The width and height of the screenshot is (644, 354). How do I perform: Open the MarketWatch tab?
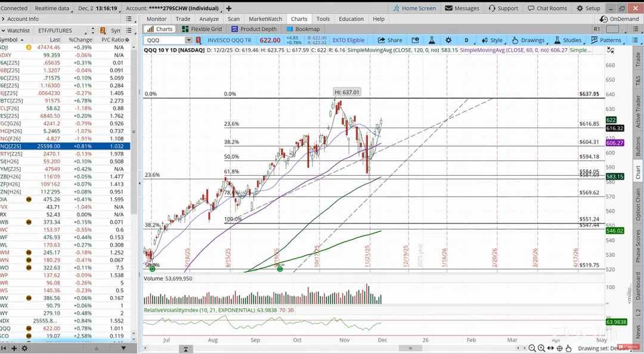(265, 19)
